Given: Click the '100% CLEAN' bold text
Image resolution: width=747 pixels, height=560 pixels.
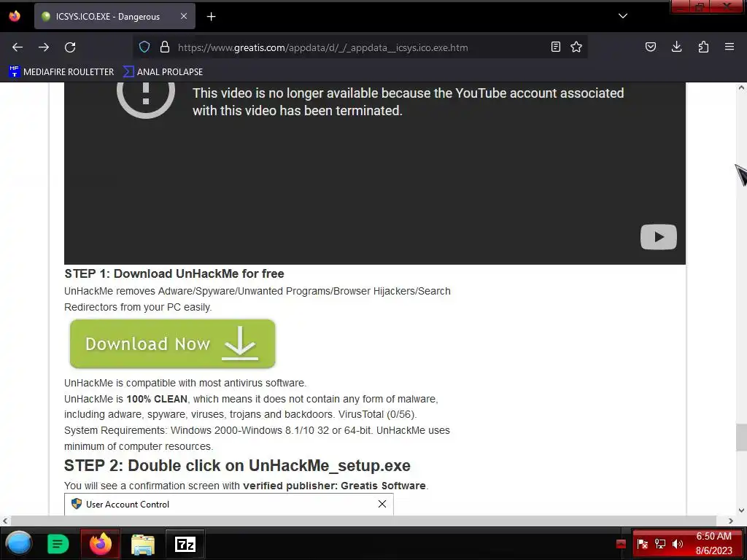Looking at the screenshot, I should tap(157, 399).
